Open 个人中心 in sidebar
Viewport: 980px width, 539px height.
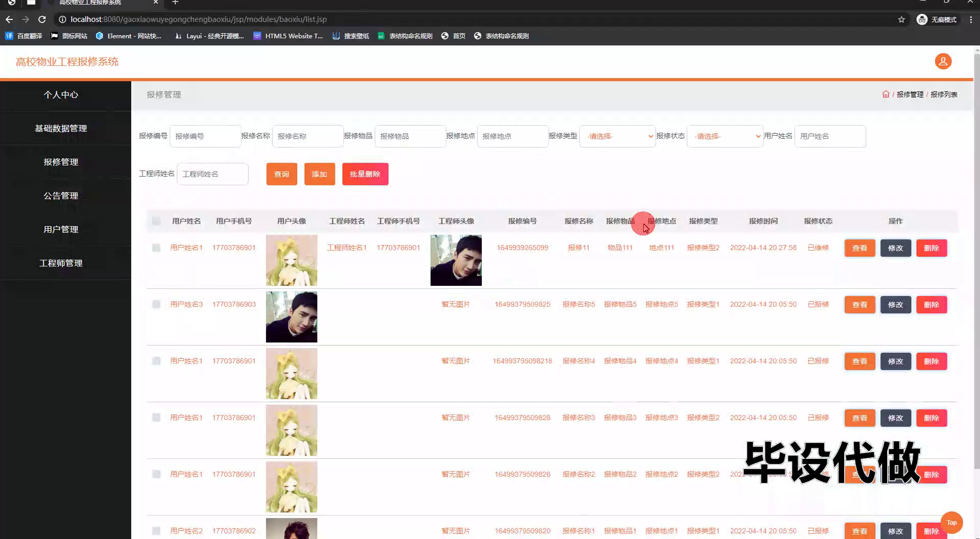61,95
